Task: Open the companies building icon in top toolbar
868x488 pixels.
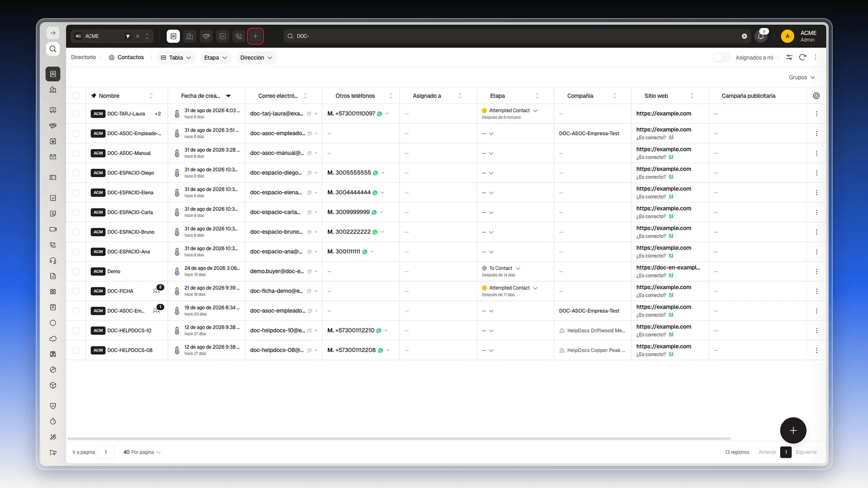Action: pyautogui.click(x=190, y=36)
